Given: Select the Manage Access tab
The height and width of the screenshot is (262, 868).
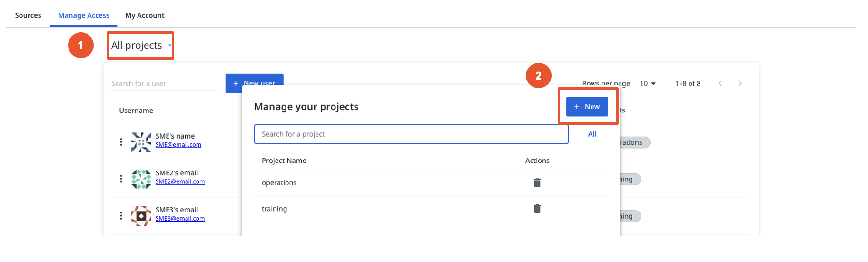Looking at the screenshot, I should [x=84, y=15].
